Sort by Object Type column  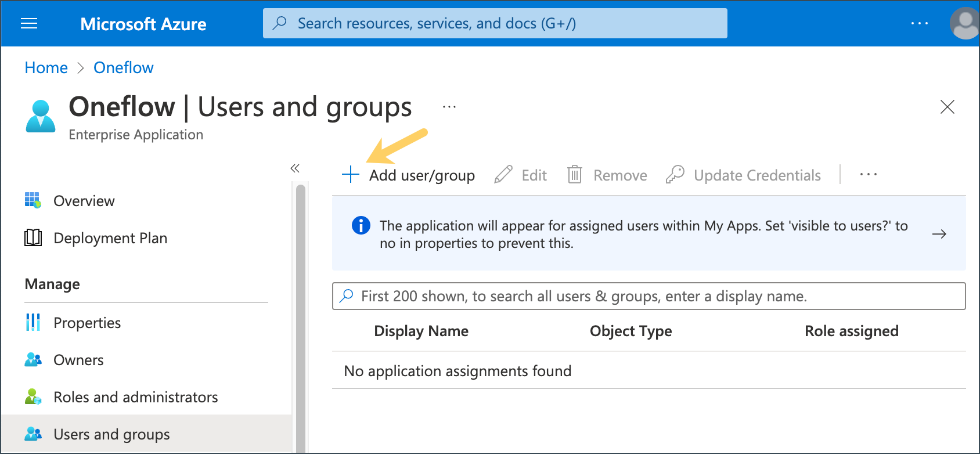click(630, 331)
